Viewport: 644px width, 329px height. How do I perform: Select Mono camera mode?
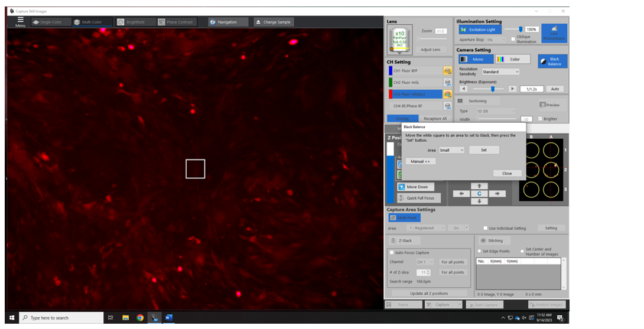coord(476,59)
